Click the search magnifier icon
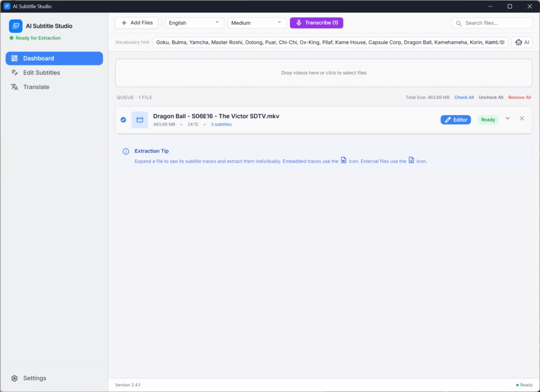 point(459,23)
